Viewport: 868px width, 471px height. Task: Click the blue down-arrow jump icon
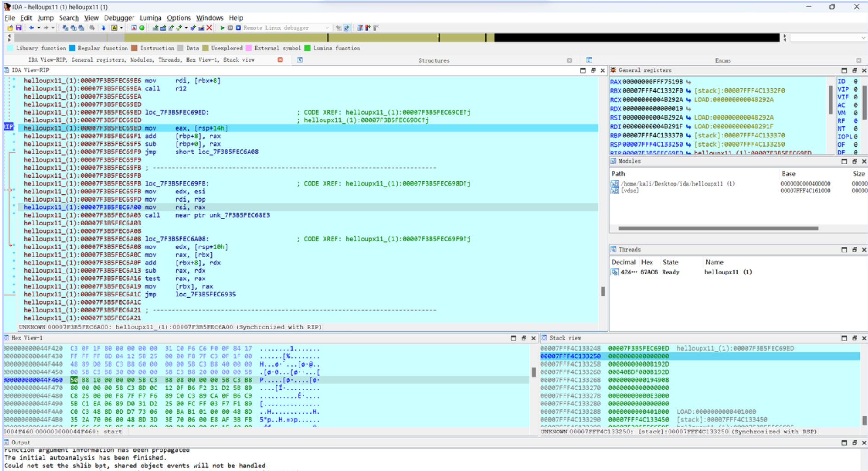coord(103,28)
